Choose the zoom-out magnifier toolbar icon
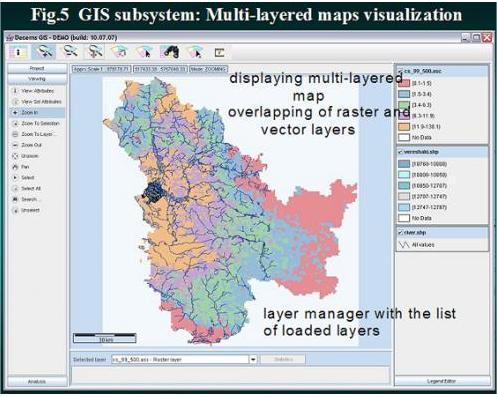Viewport: 497px width, 397px height. point(70,52)
